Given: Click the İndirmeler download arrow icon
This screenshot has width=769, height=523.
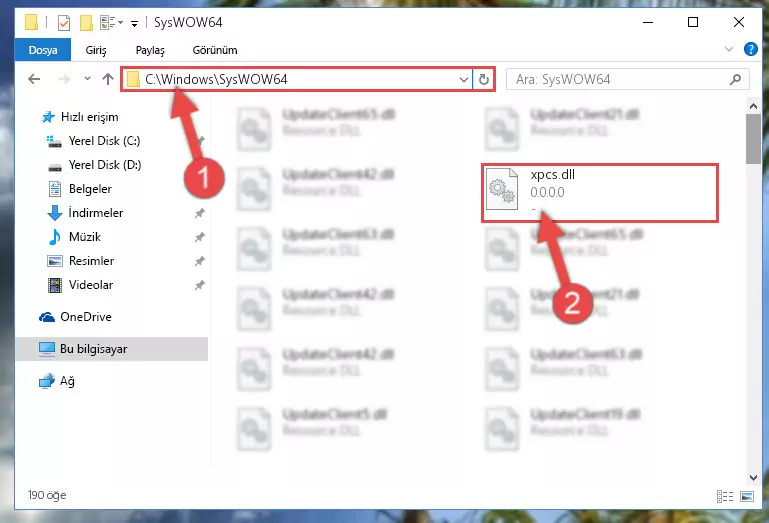Looking at the screenshot, I should (54, 213).
